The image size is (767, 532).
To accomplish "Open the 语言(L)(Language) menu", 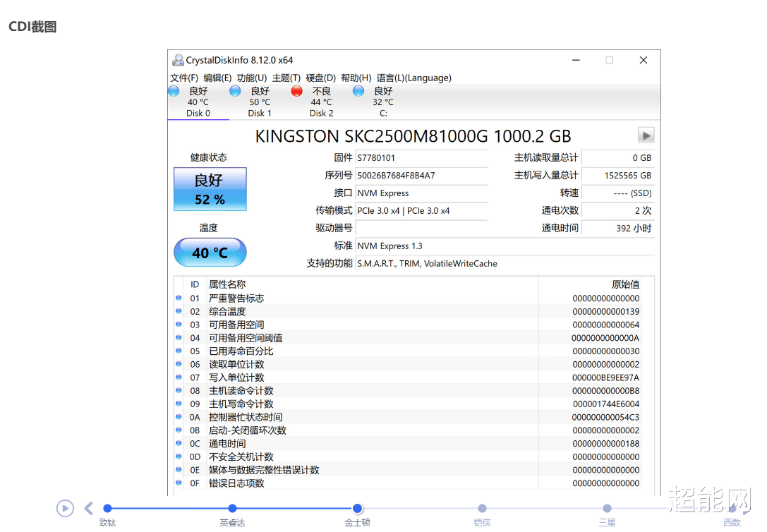I will tap(413, 78).
